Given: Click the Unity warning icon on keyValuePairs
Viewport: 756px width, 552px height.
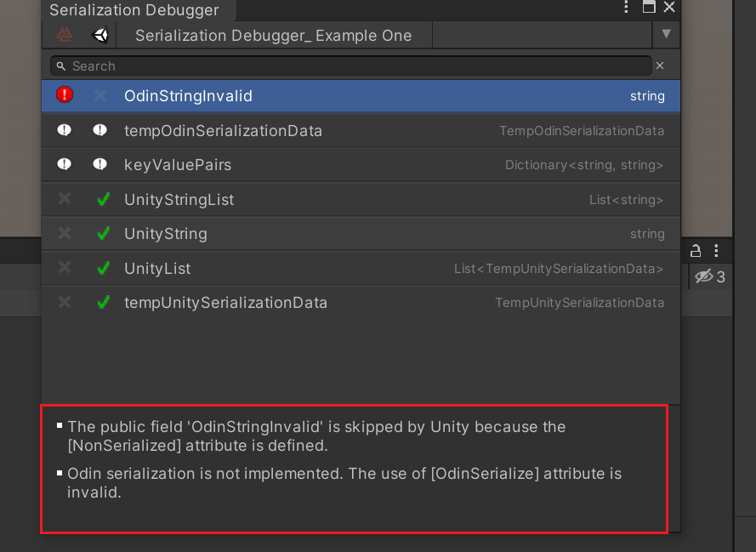Looking at the screenshot, I should tap(99, 164).
